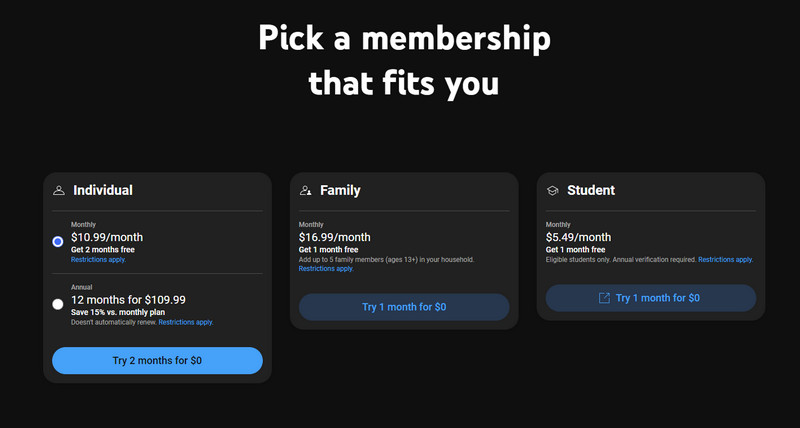Click the Individual plan person icon
The height and width of the screenshot is (428, 800).
[59, 190]
